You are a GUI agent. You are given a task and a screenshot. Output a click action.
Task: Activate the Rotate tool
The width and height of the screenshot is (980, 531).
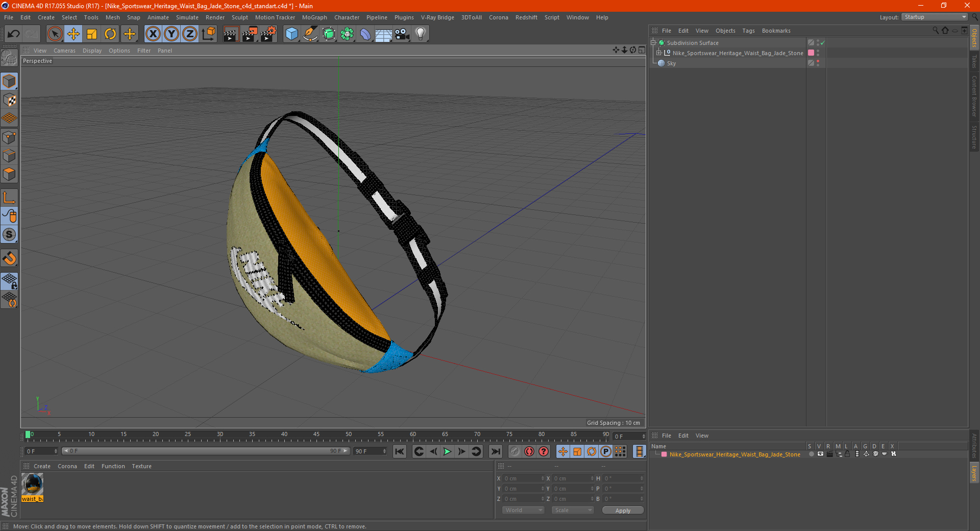[110, 34]
